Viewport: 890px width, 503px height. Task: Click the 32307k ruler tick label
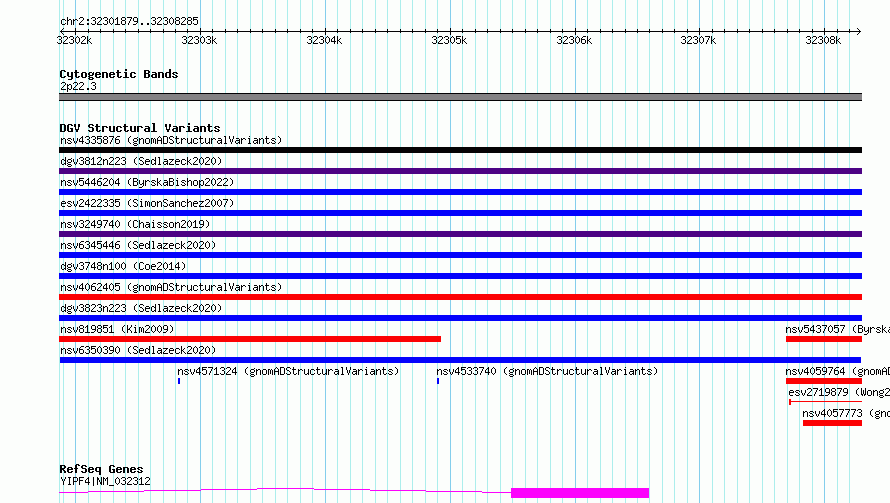tap(698, 40)
